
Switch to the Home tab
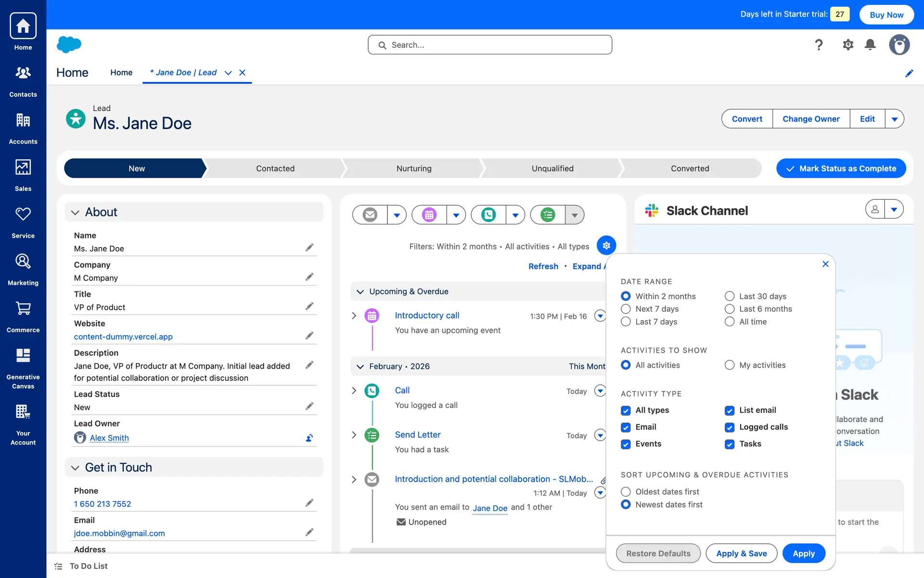(121, 72)
